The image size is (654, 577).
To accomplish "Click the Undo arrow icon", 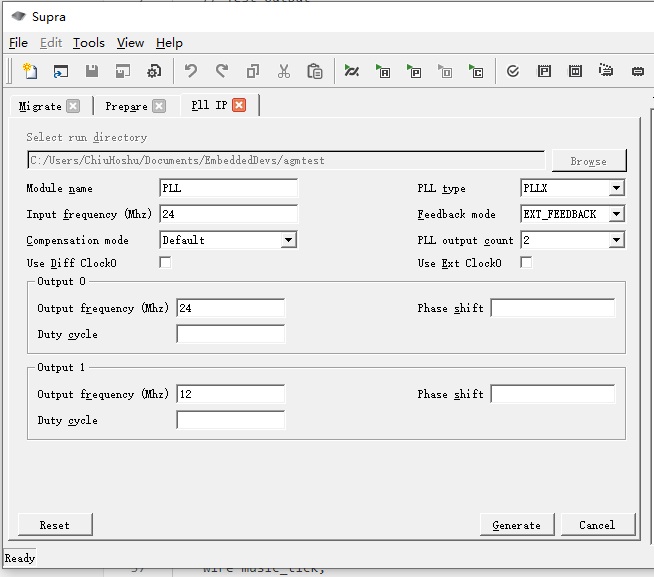I will click(x=191, y=71).
